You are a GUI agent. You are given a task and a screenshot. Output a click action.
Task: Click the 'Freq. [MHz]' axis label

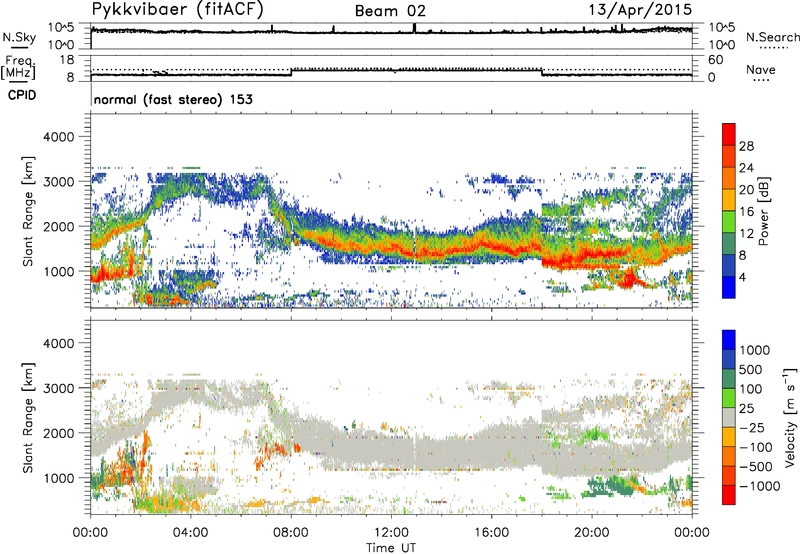click(19, 68)
